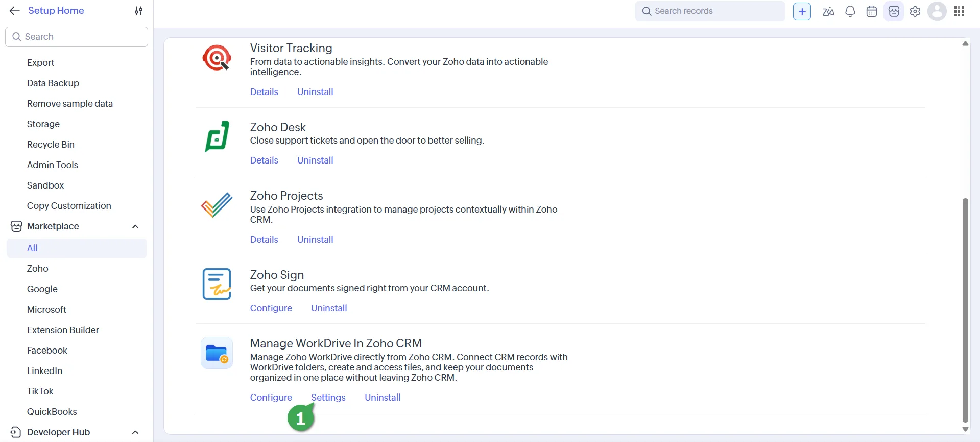Click the sidebar Search field

click(x=77, y=37)
